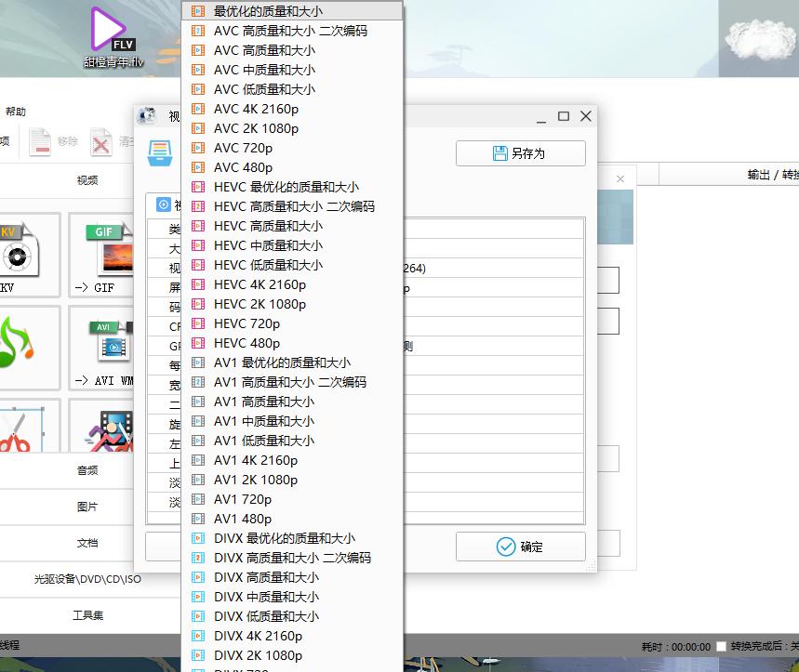Pick HEVC 高质量和大小 preset
Viewport: 799px width, 672px height.
tap(292, 226)
